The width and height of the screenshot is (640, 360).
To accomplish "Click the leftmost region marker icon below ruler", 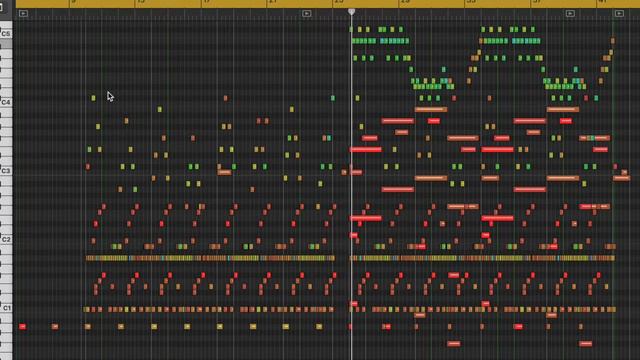I will (x=23, y=13).
